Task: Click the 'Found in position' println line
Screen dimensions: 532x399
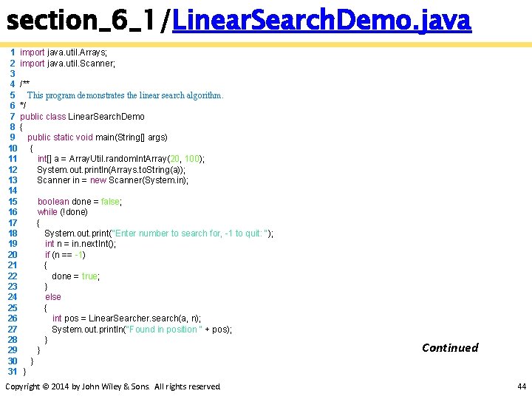Action: (142, 330)
